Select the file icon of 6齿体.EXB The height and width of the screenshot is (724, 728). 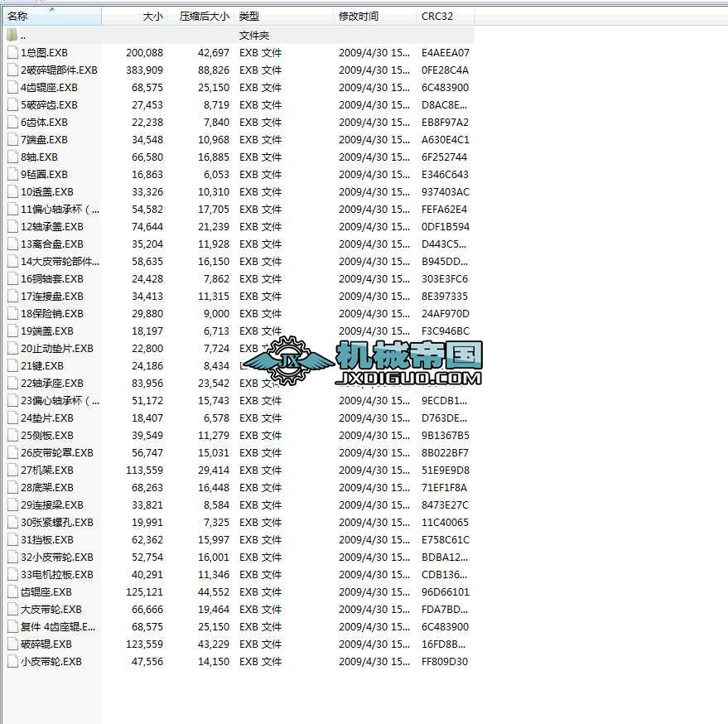pyautogui.click(x=12, y=122)
